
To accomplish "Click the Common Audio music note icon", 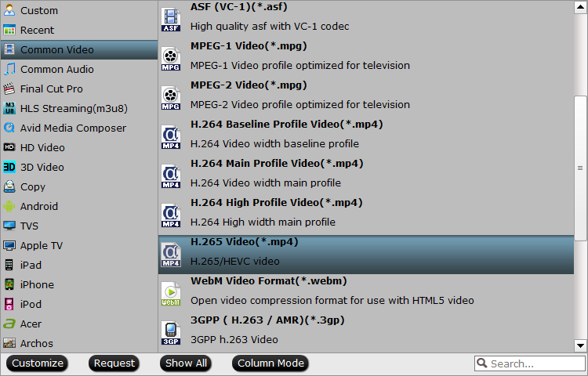I will click(x=9, y=69).
